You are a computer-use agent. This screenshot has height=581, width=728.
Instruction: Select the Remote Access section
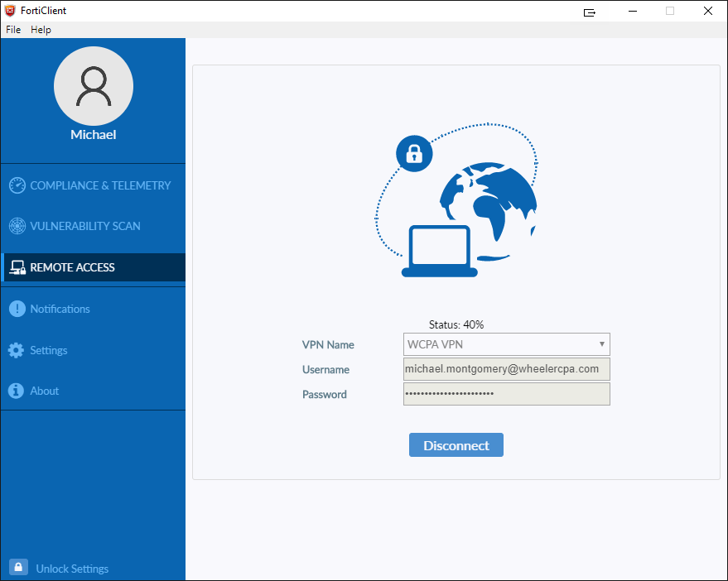coord(93,267)
